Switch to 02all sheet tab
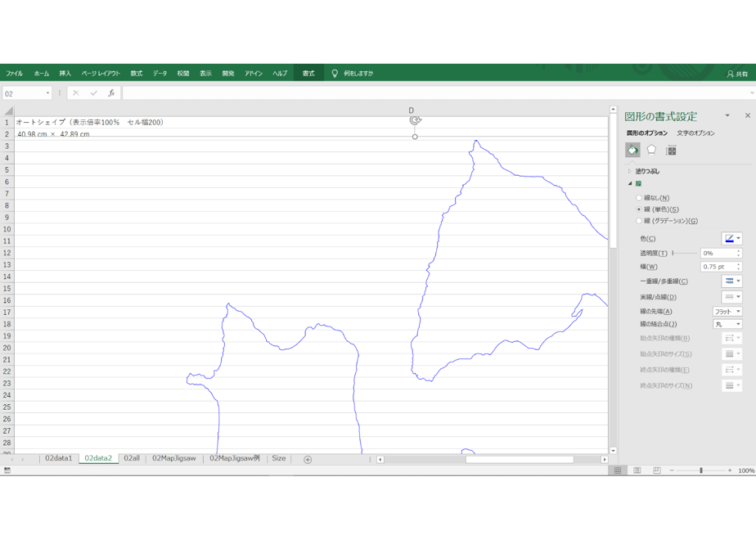 [x=132, y=458]
